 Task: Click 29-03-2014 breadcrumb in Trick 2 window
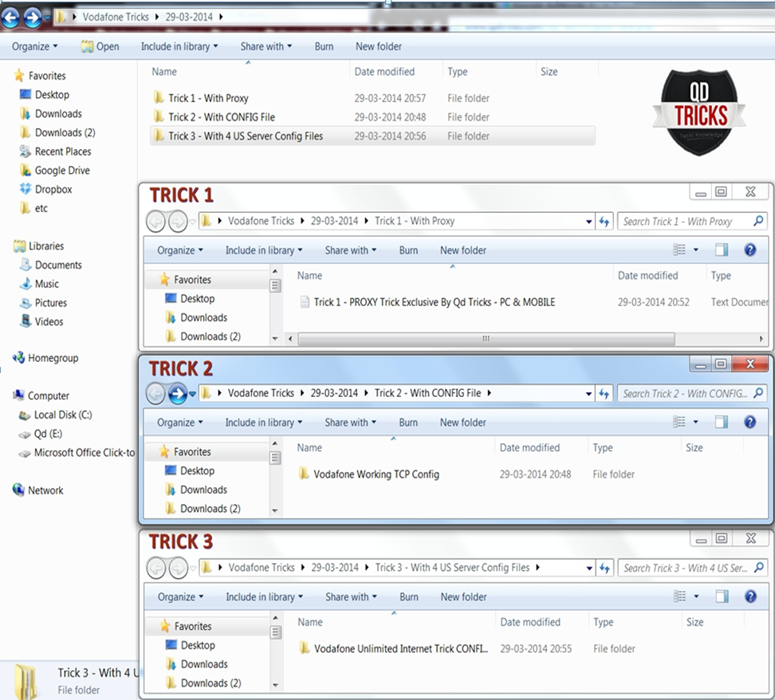[334, 393]
